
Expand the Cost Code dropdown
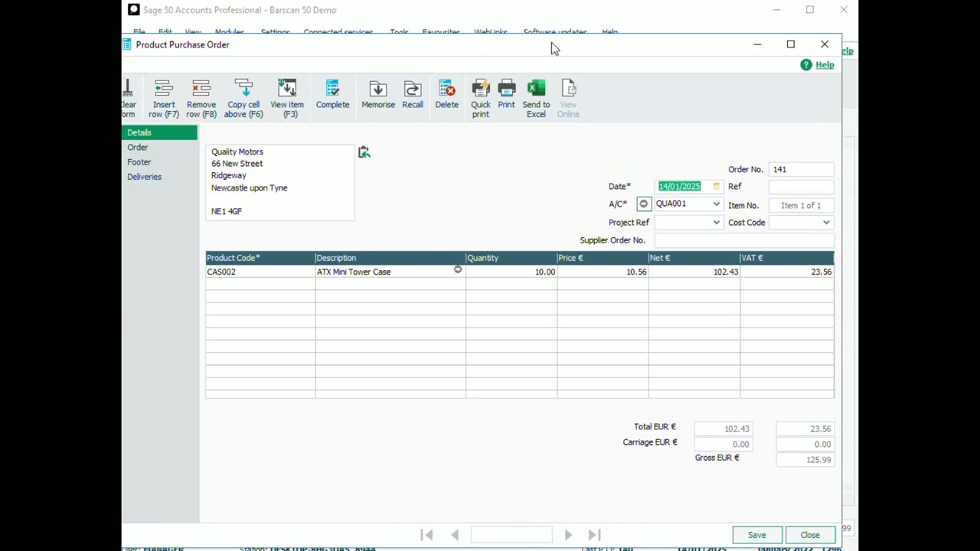pyautogui.click(x=826, y=223)
